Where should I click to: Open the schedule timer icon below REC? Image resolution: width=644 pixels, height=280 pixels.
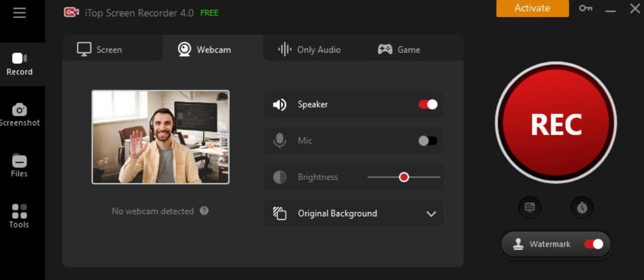(x=582, y=208)
